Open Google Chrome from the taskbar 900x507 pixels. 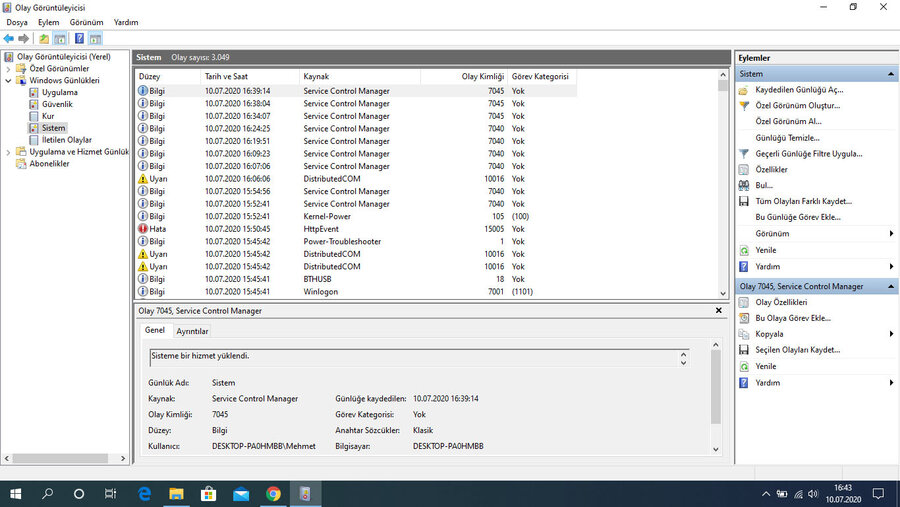(273, 494)
